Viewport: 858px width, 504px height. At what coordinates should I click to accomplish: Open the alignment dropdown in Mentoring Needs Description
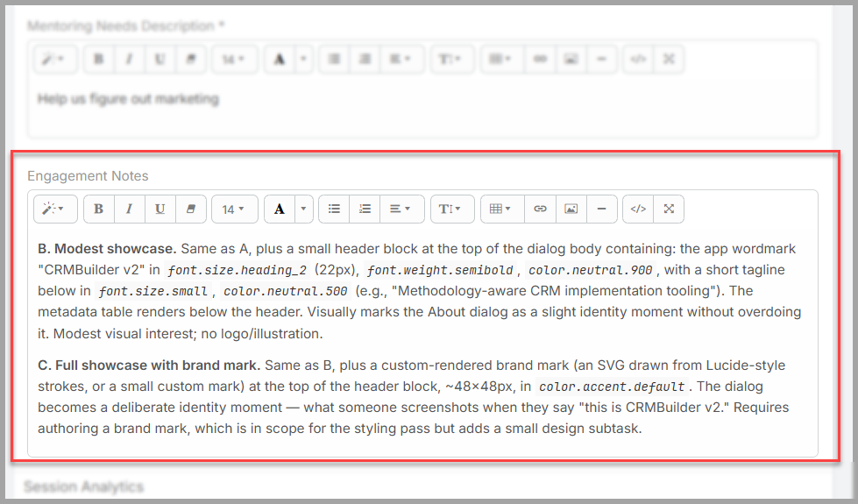(x=401, y=59)
